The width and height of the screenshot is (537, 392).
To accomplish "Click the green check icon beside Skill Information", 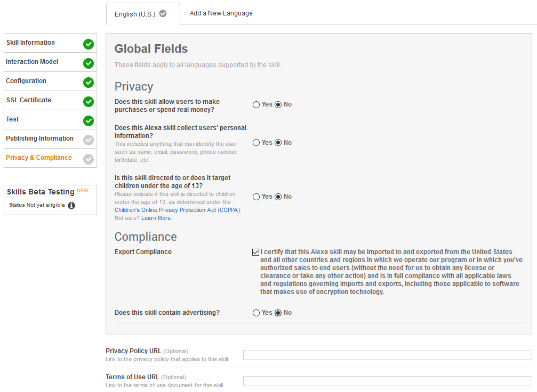I will [89, 44].
